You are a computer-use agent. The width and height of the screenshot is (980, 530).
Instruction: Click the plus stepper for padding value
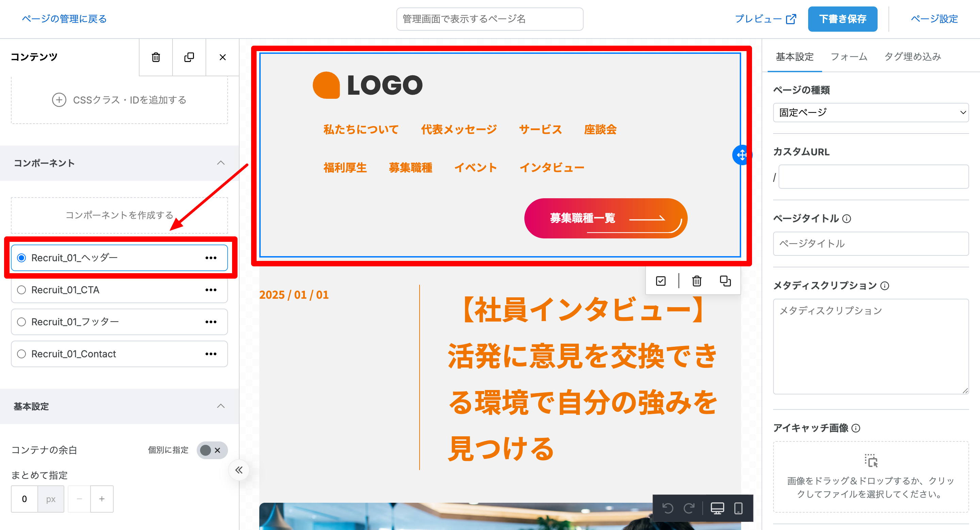102,499
